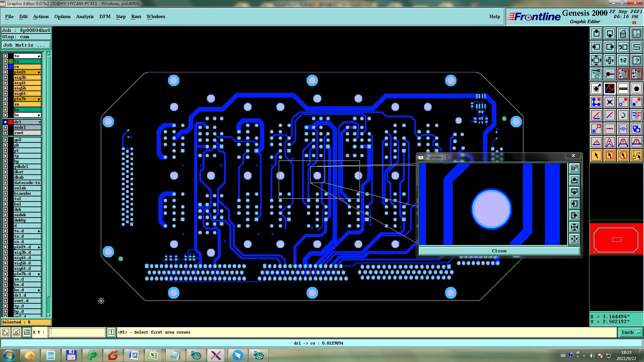Click the help question-mark toolbar icon
This screenshot has width=644, height=362.
[x=636, y=60]
